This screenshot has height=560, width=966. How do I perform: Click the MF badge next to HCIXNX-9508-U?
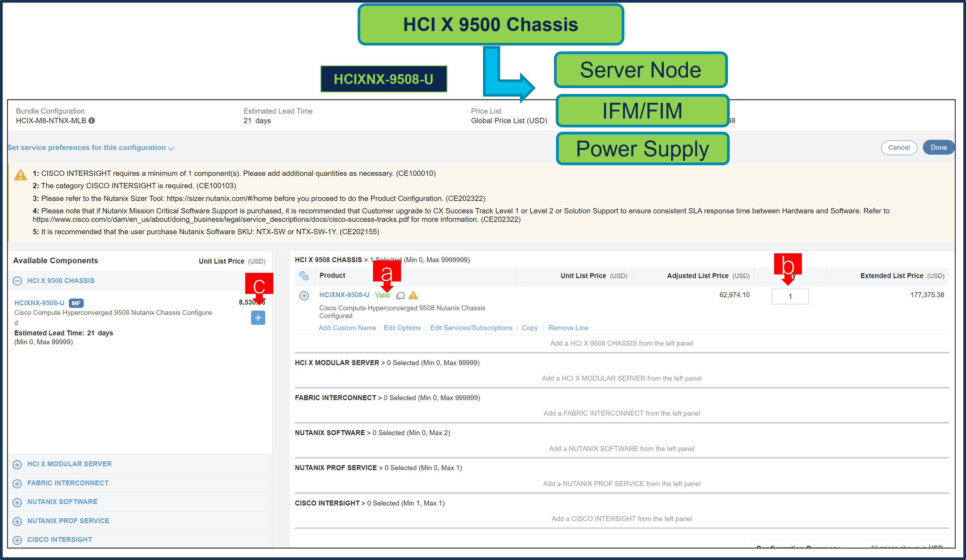pyautogui.click(x=76, y=303)
